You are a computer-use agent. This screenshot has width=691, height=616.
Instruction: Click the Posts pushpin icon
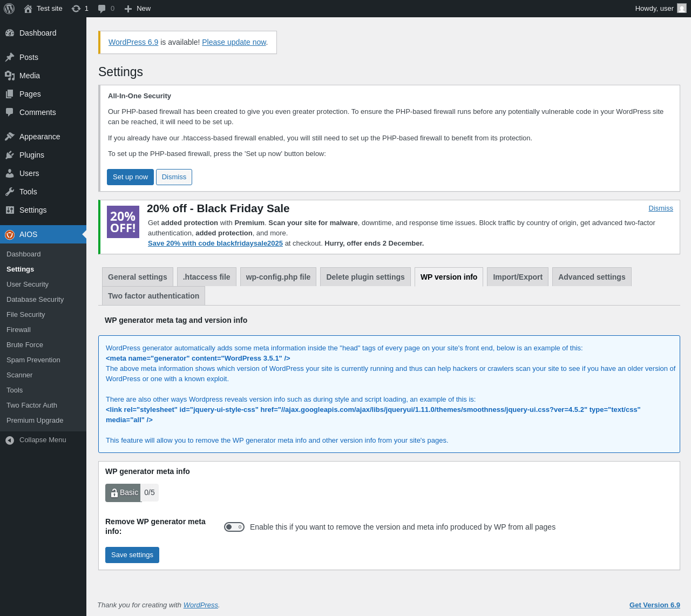(10, 57)
